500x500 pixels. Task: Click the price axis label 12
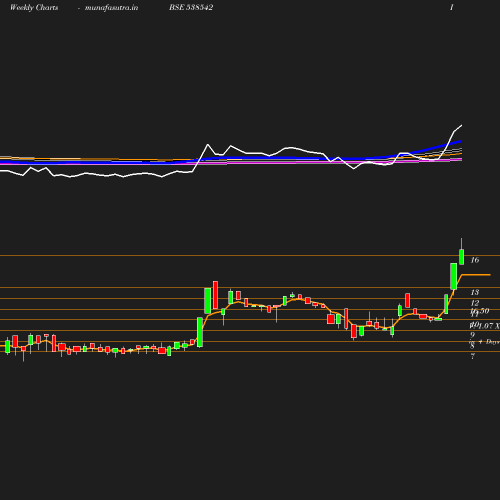pyautogui.click(x=475, y=303)
